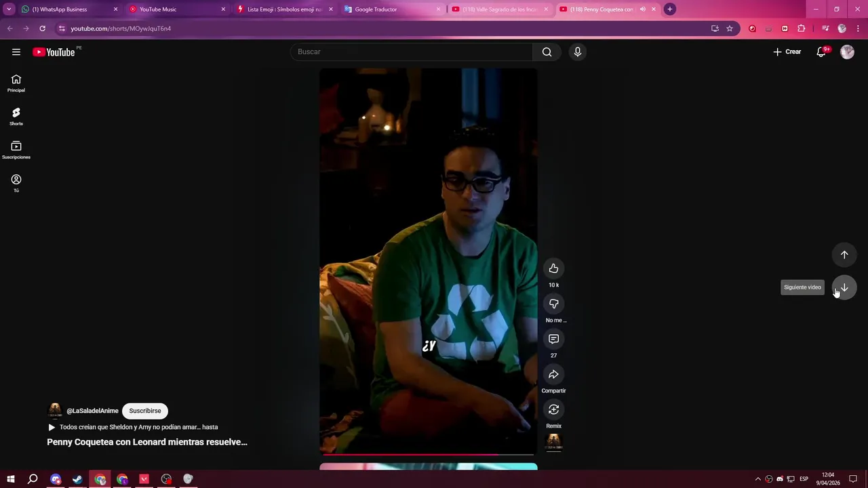Open the Windows notification center

[853, 479]
